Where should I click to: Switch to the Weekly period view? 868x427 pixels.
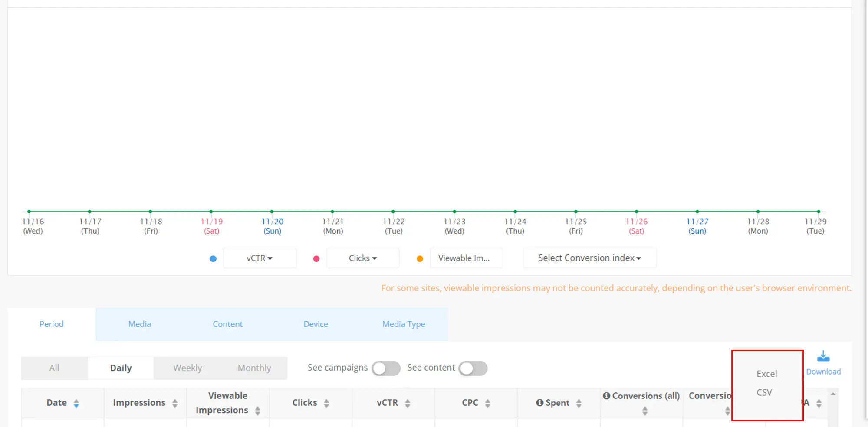pos(187,368)
